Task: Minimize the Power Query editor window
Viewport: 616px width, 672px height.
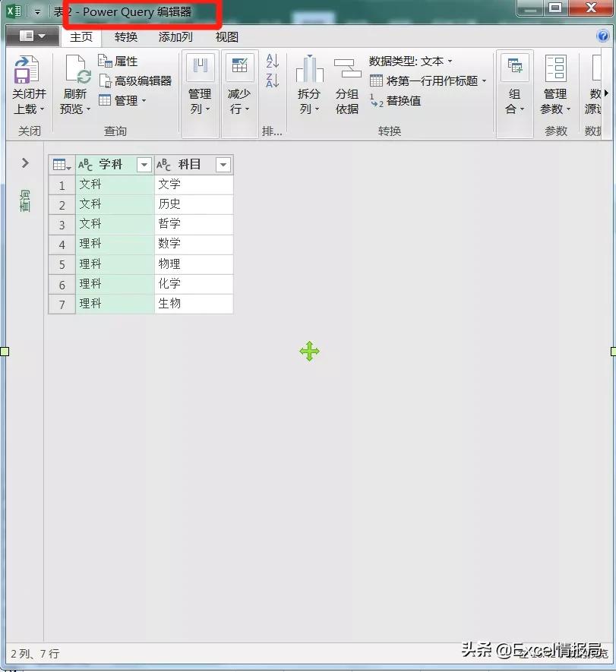Action: point(531,8)
